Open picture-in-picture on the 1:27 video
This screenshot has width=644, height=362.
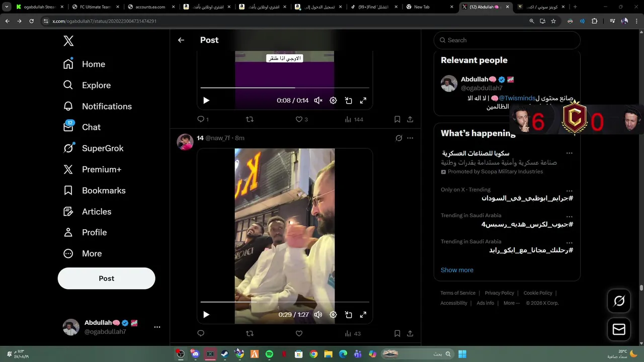coord(348,315)
